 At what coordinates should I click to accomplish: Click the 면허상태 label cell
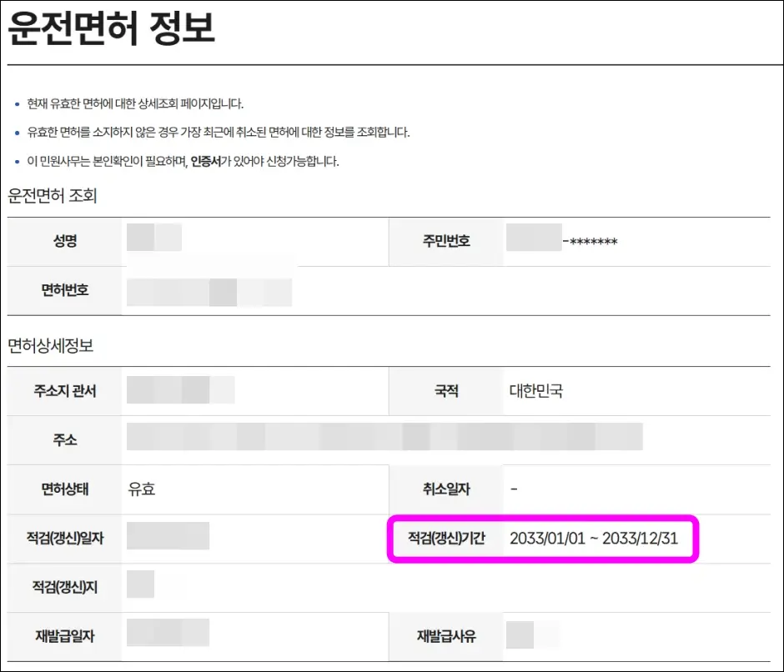(x=64, y=489)
